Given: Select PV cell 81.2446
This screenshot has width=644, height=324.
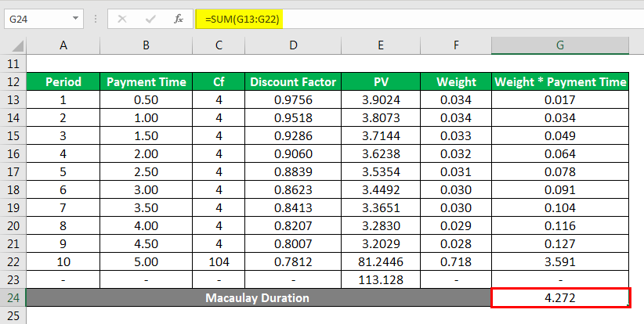Looking at the screenshot, I should (x=381, y=261).
